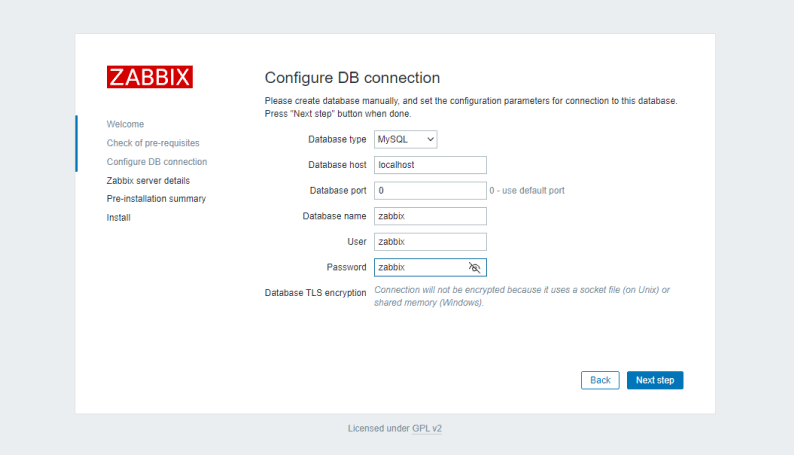Select Configure DB connection step
The image size is (794, 455).
pyautogui.click(x=157, y=161)
